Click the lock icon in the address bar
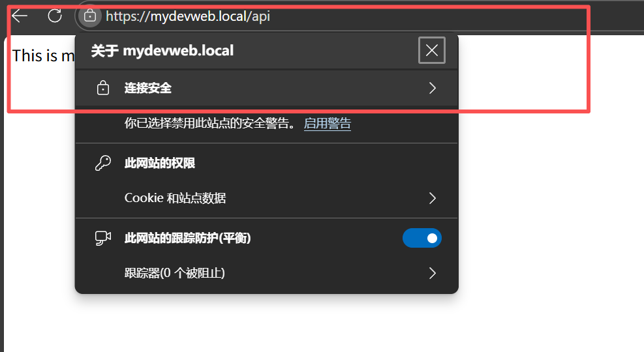The image size is (644, 352). click(90, 16)
